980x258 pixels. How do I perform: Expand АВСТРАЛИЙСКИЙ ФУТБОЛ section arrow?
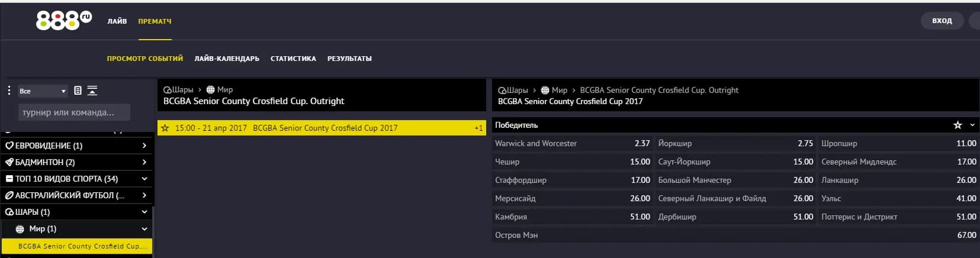tap(144, 195)
